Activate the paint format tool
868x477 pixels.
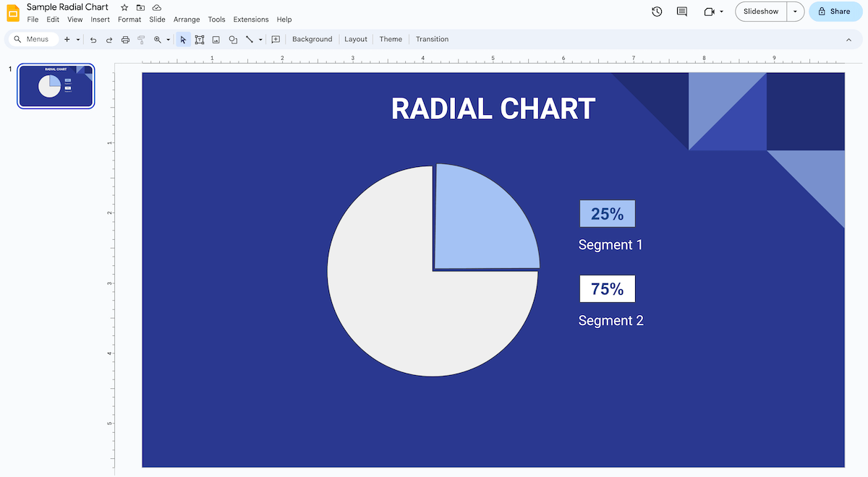click(x=141, y=39)
